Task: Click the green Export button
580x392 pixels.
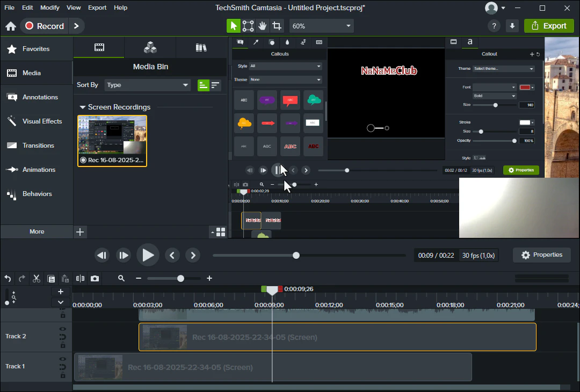Action: tap(549, 26)
